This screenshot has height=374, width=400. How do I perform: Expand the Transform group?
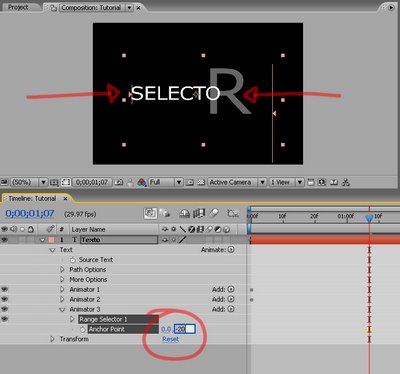tap(52, 339)
